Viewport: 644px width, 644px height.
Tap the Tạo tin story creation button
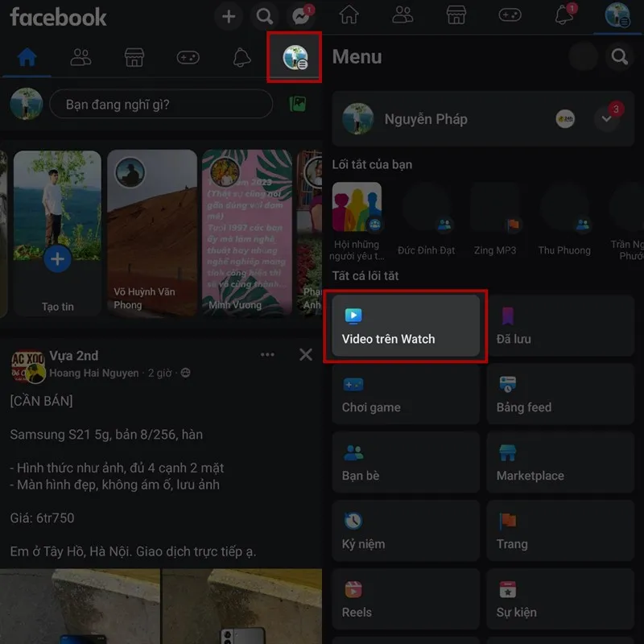click(57, 259)
